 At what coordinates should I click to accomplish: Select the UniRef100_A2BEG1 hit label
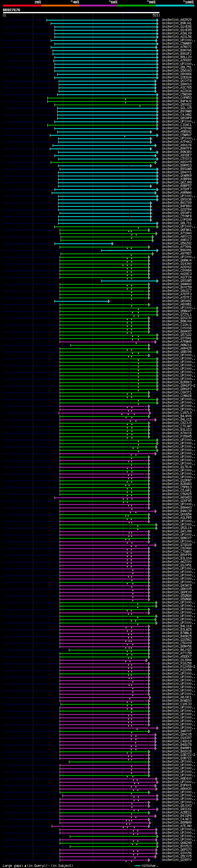pos(177,812)
